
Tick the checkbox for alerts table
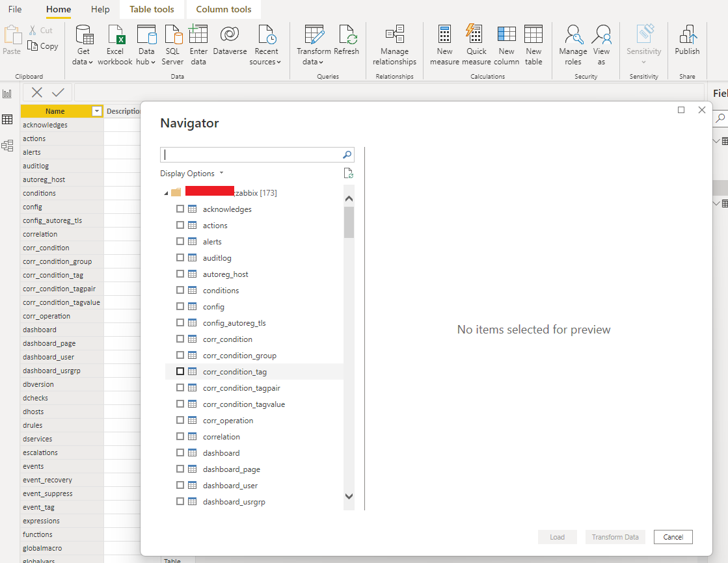coord(180,242)
